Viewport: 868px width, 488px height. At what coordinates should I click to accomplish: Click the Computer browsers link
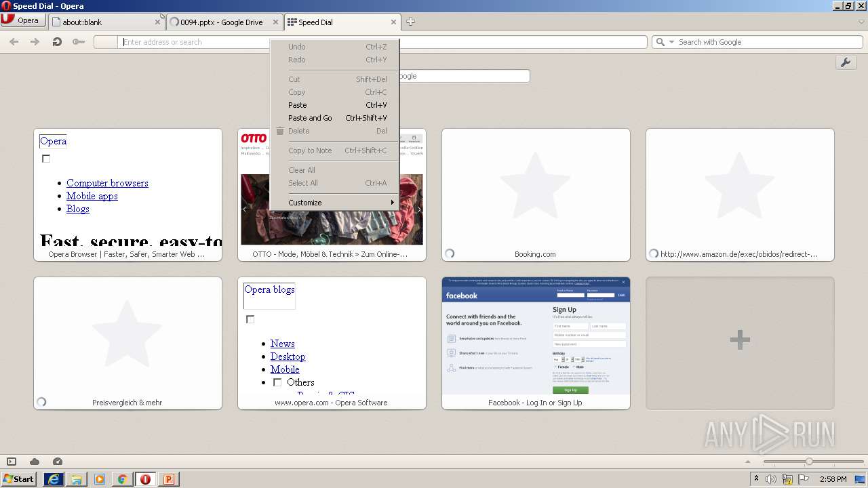click(x=107, y=183)
